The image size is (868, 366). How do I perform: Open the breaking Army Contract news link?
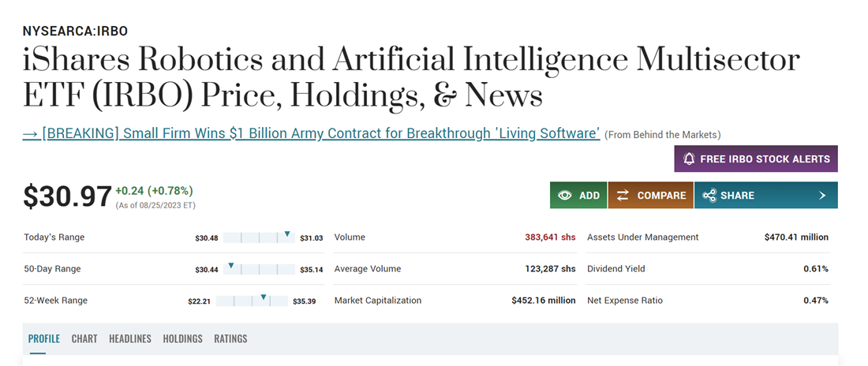tap(312, 133)
